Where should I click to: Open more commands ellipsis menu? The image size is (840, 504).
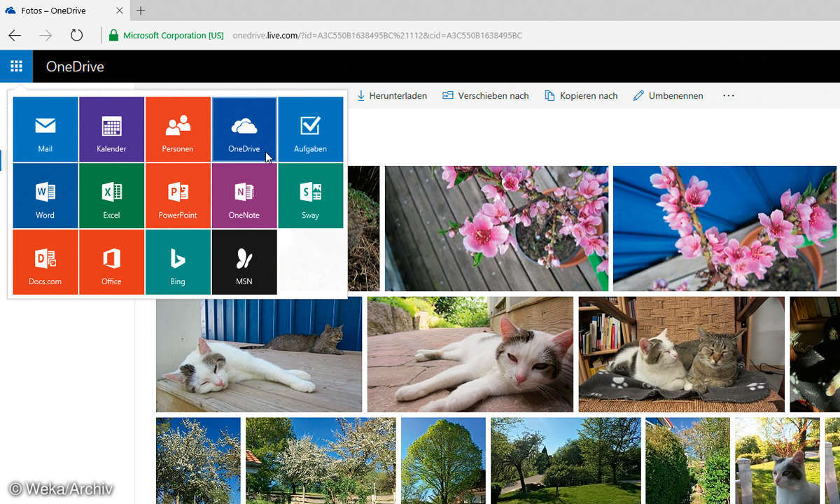coord(729,96)
